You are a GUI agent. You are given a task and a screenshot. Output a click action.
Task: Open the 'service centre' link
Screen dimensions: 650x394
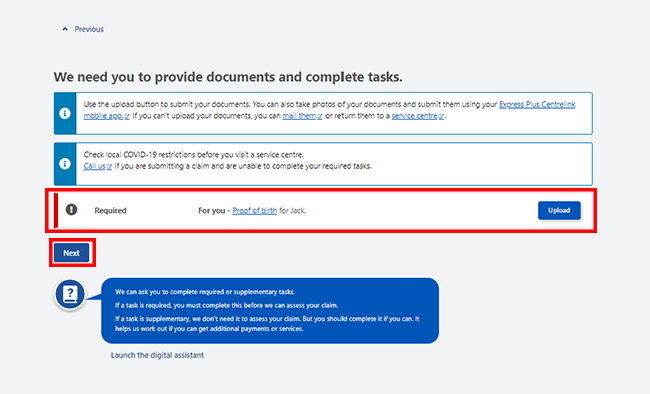(414, 116)
